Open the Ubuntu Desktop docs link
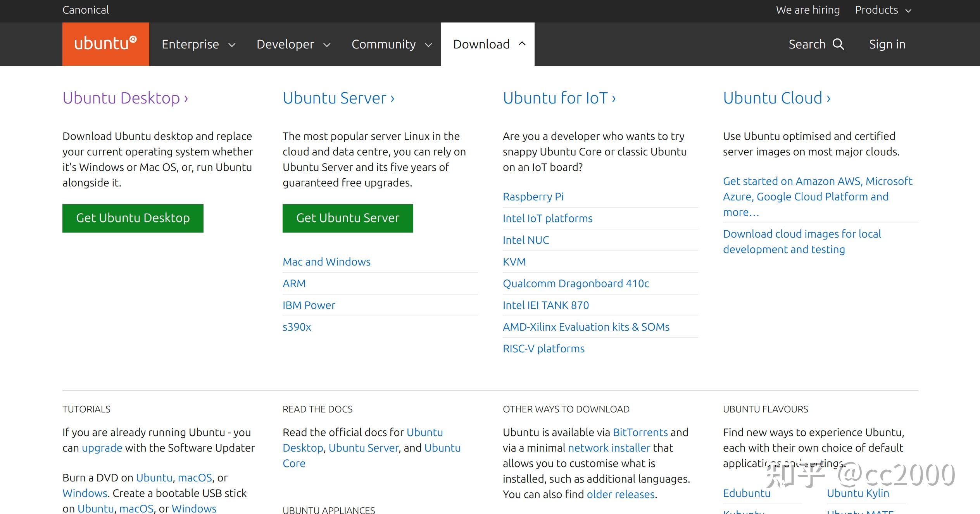This screenshot has width=980, height=514. (363, 440)
